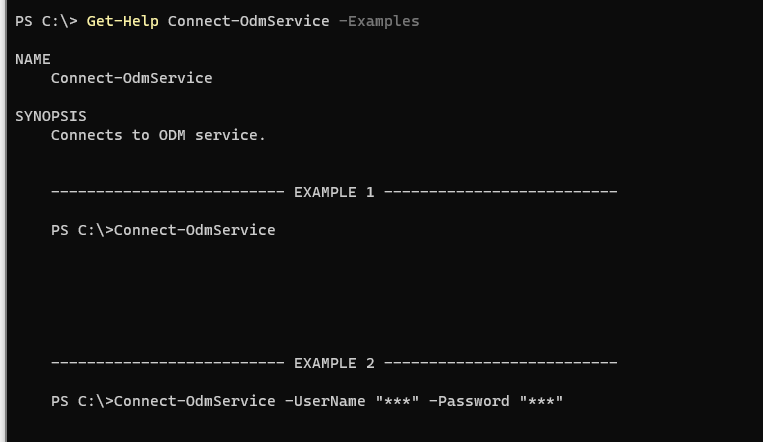Image resolution: width=763 pixels, height=442 pixels.
Task: Click the EXAMPLE 1 header label
Action: coord(334,192)
